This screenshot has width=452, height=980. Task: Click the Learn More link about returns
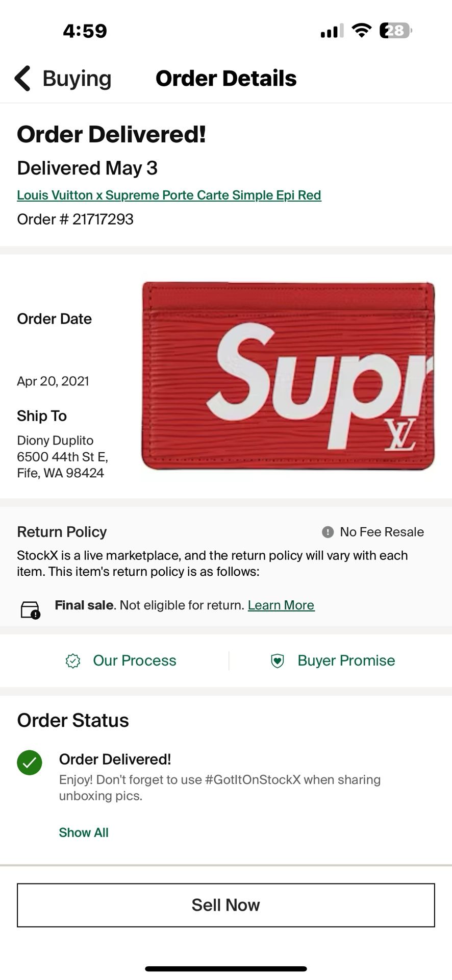coord(281,605)
